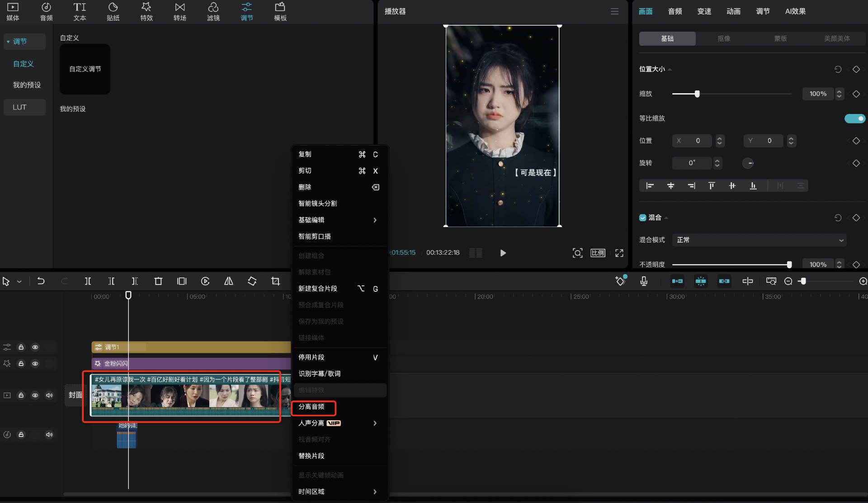Open the 转场 transitions panel
Image resolution: width=868 pixels, height=503 pixels.
180,12
